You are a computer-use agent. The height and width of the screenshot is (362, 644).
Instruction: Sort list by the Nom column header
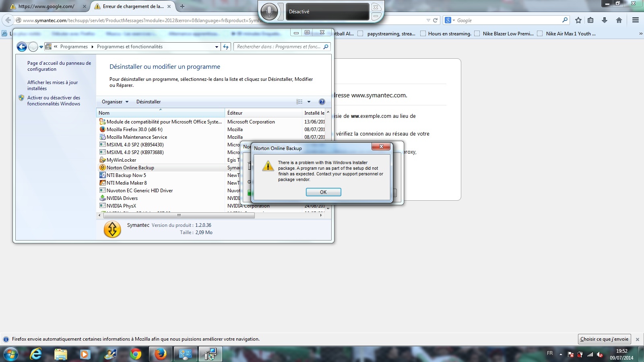click(x=161, y=113)
